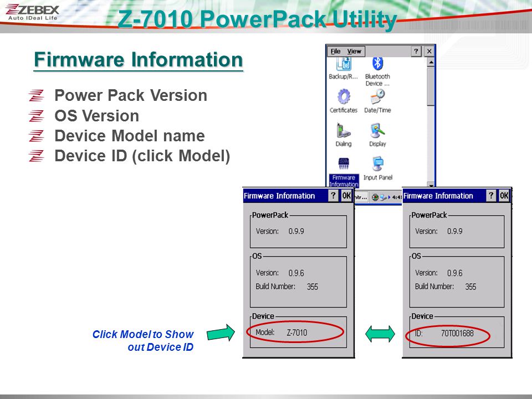The image size is (532, 399).
Task: Click the network computers tray icon in taskbar
Action: pyautogui.click(x=383, y=197)
